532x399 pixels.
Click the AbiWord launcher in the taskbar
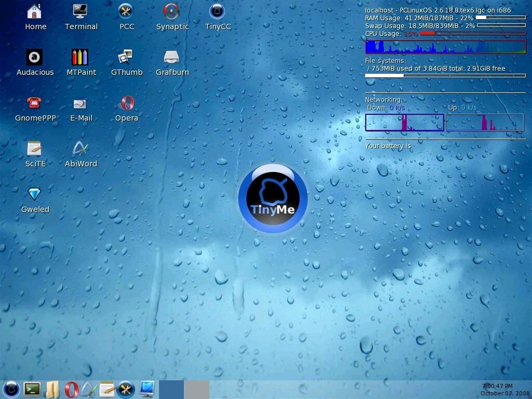pyautogui.click(x=88, y=389)
